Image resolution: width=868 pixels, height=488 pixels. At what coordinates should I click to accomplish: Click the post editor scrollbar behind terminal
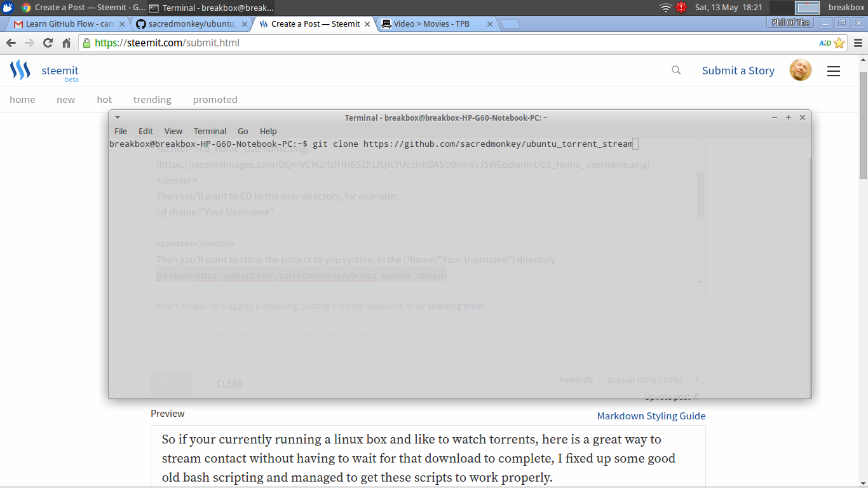[701, 194]
